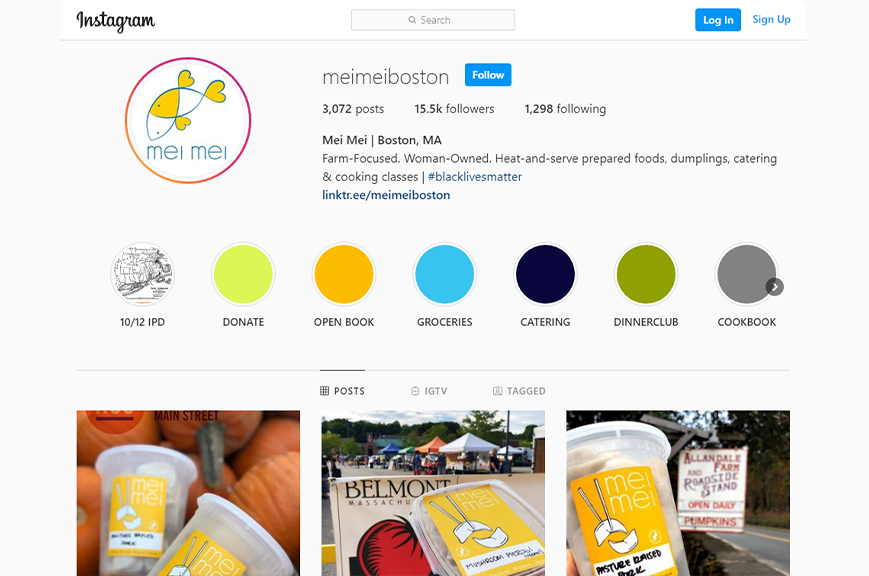This screenshot has width=869, height=576.
Task: Open the linktr.ee/meimeiboston link
Action: 386,195
